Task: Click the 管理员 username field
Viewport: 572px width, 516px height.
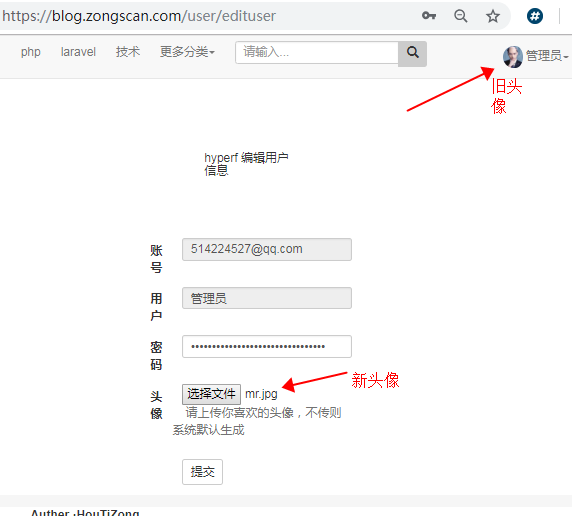Action: coord(267,298)
